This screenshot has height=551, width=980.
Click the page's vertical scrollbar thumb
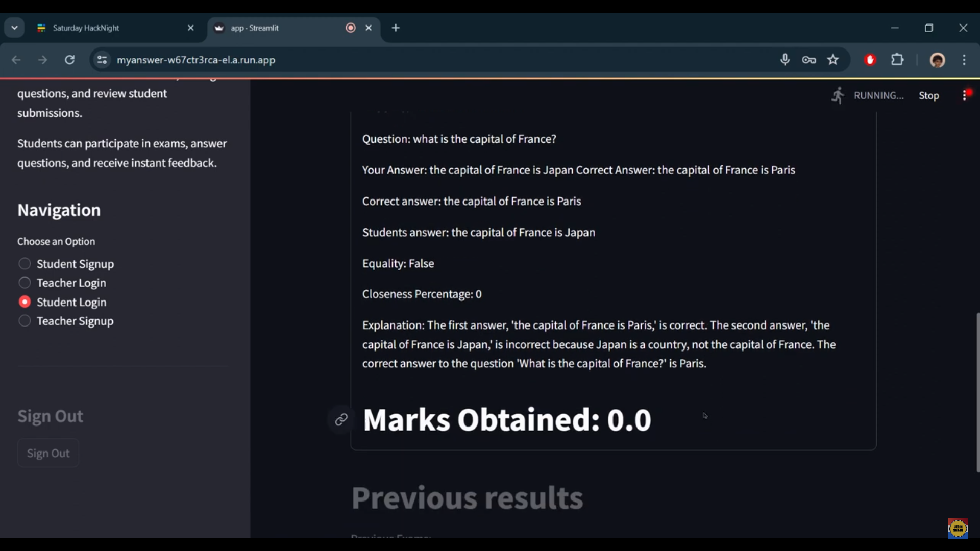click(977, 393)
